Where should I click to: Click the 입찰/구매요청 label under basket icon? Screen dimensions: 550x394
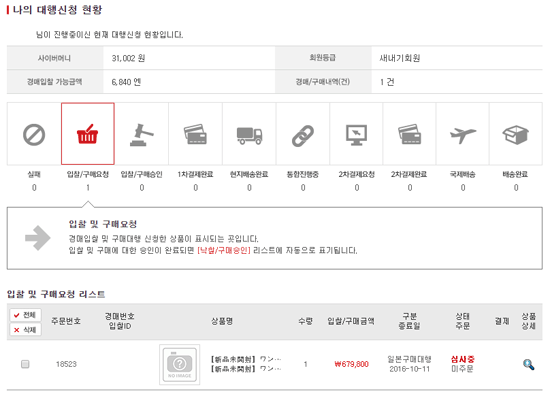click(88, 174)
